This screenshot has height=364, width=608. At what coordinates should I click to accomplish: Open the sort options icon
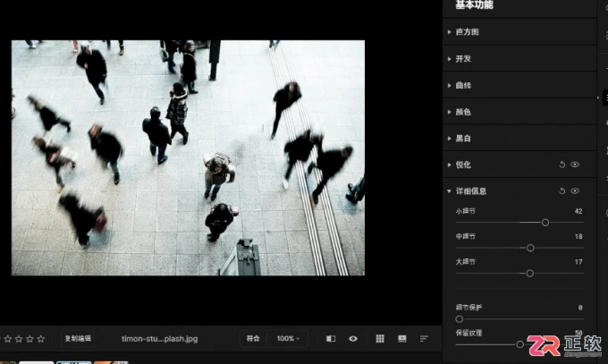coord(424,339)
